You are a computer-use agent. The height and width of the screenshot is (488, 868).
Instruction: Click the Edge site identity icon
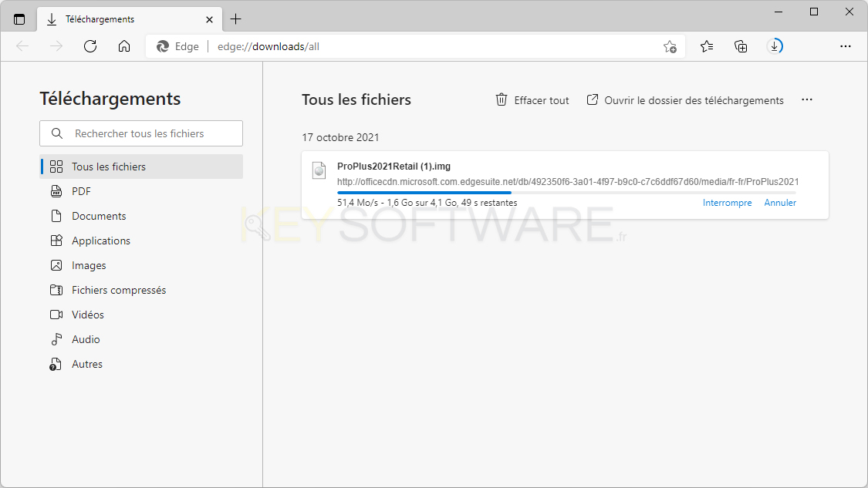pos(163,46)
